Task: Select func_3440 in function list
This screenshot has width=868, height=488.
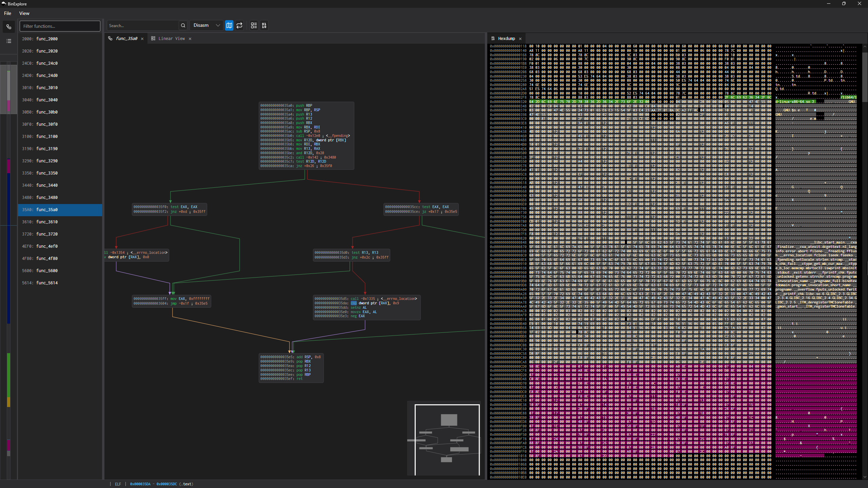Action: click(x=60, y=185)
